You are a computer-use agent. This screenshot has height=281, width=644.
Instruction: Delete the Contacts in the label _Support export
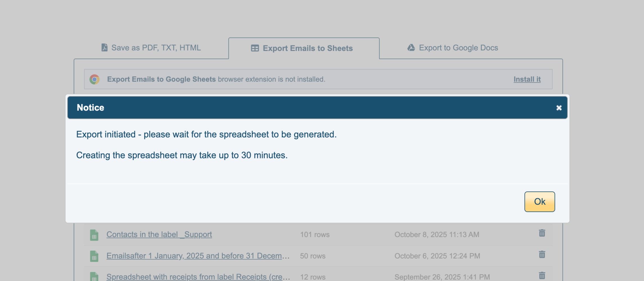coord(542,233)
